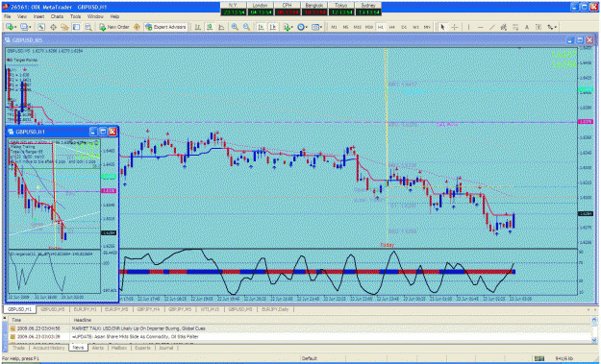601x364 pixels.
Task: Draw a horizontal line tool
Action: [x=480, y=27]
